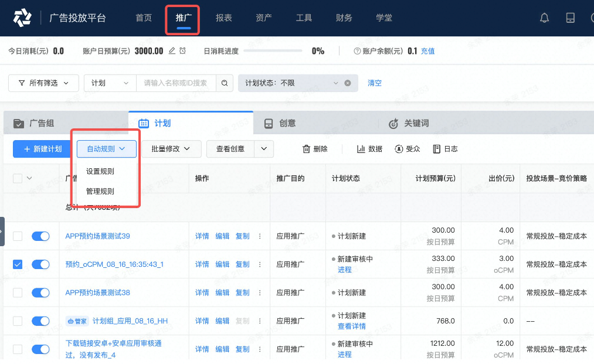Open the 自动规则 dropdown
The height and width of the screenshot is (364, 594).
(106, 149)
